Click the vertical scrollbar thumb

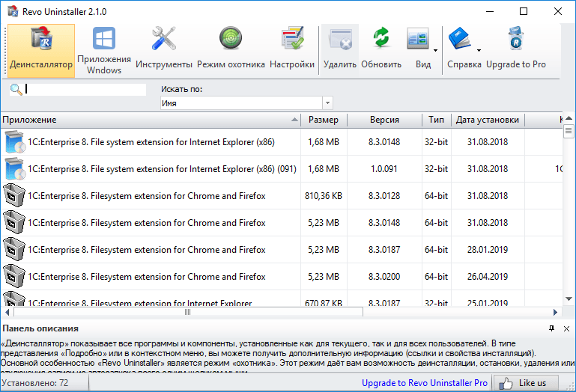pos(569,131)
